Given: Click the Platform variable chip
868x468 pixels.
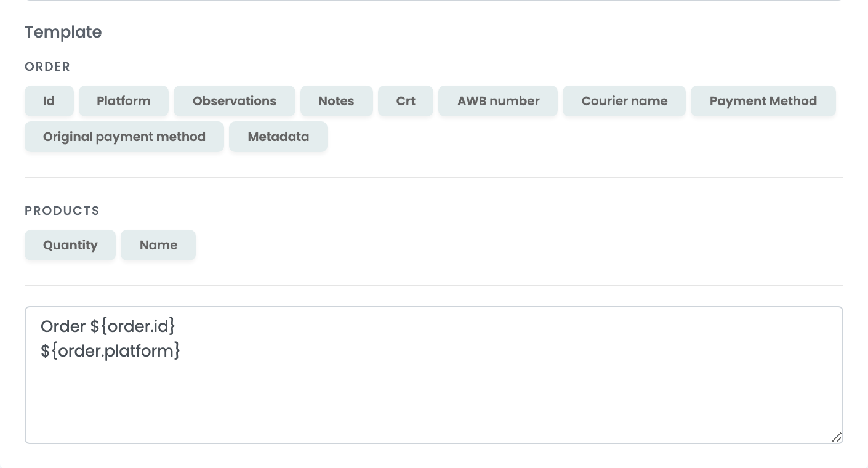Looking at the screenshot, I should click(124, 101).
